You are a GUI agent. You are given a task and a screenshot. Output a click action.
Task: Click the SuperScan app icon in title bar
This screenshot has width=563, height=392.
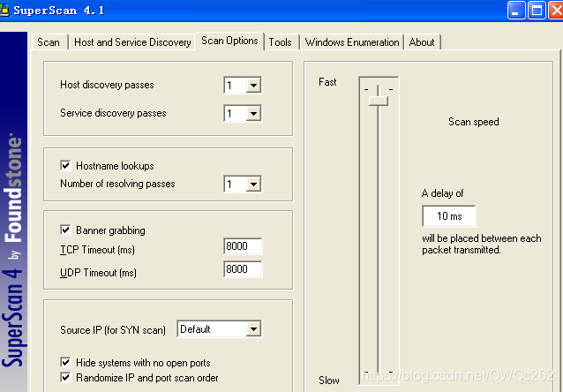coord(4,10)
